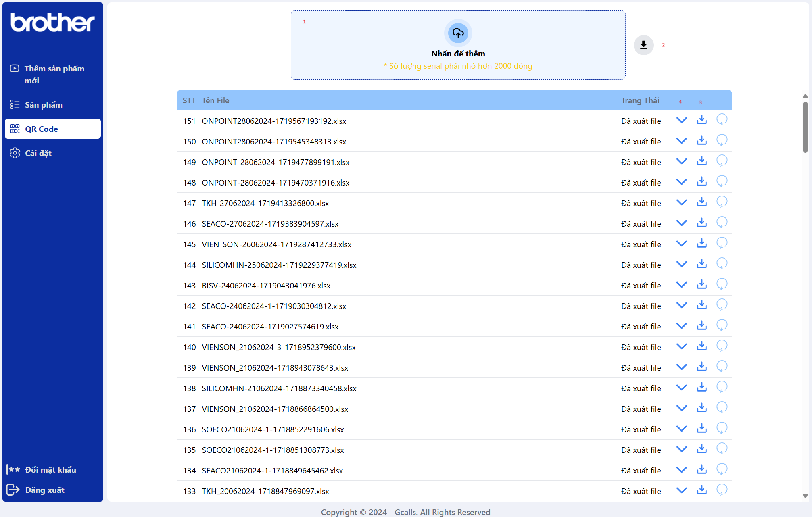Click Đăng xuất to log out
Screen dimensions: 812x517
pyautogui.click(x=44, y=490)
